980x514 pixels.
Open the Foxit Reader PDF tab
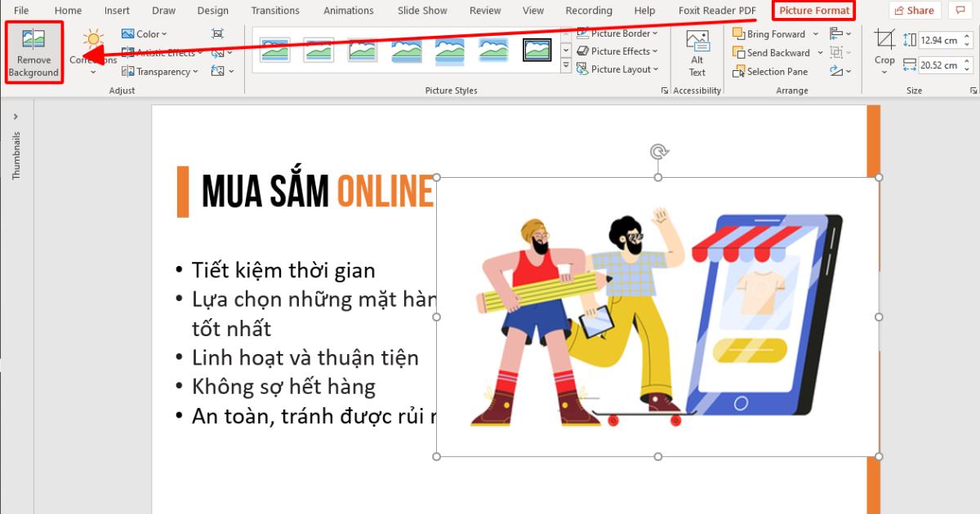point(717,11)
